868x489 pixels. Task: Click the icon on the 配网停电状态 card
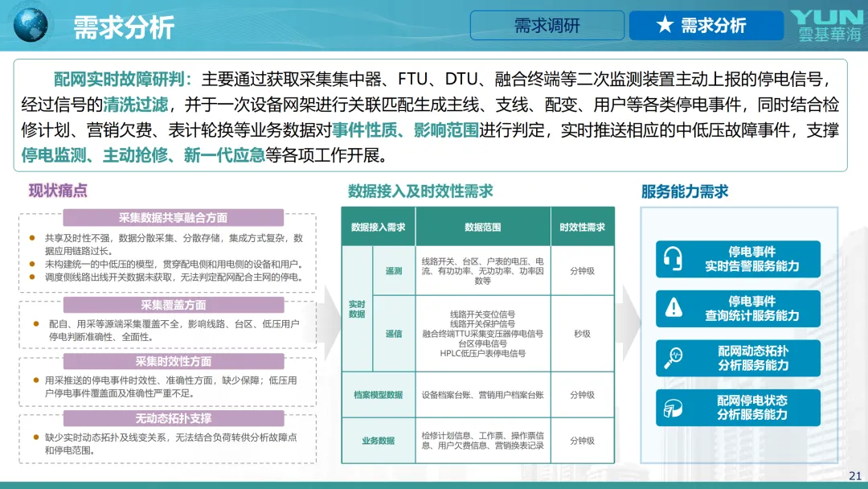674,408
